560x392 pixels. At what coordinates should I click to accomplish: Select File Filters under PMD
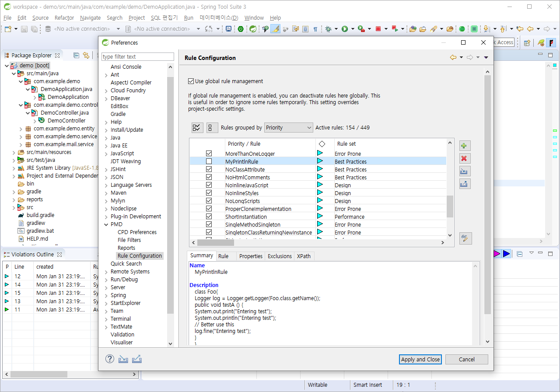(x=129, y=240)
